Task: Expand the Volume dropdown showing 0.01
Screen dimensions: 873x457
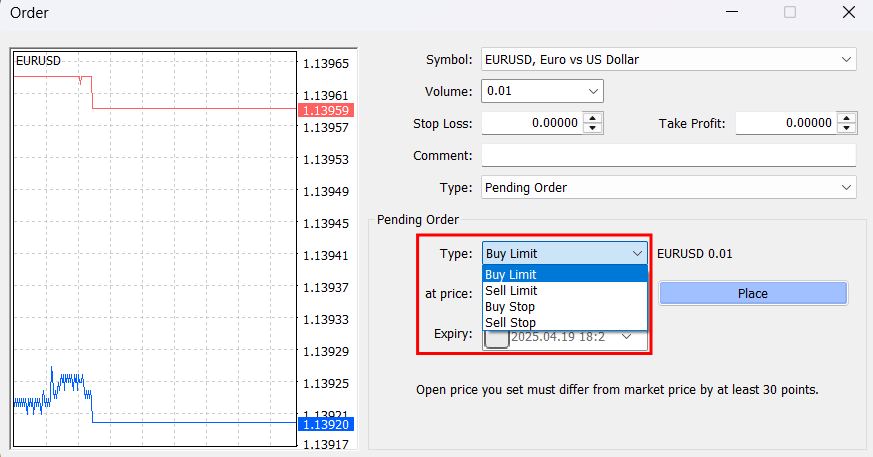Action: point(593,92)
